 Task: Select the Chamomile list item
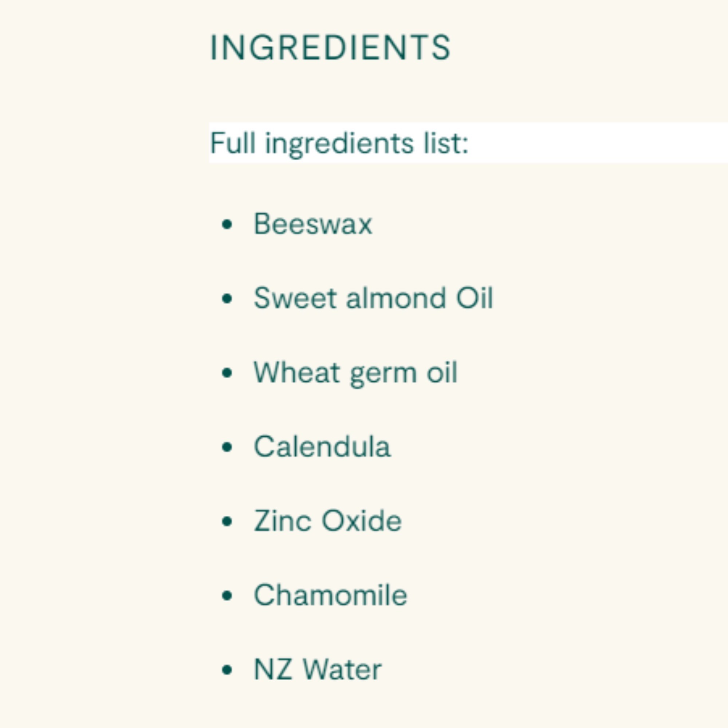(330, 595)
